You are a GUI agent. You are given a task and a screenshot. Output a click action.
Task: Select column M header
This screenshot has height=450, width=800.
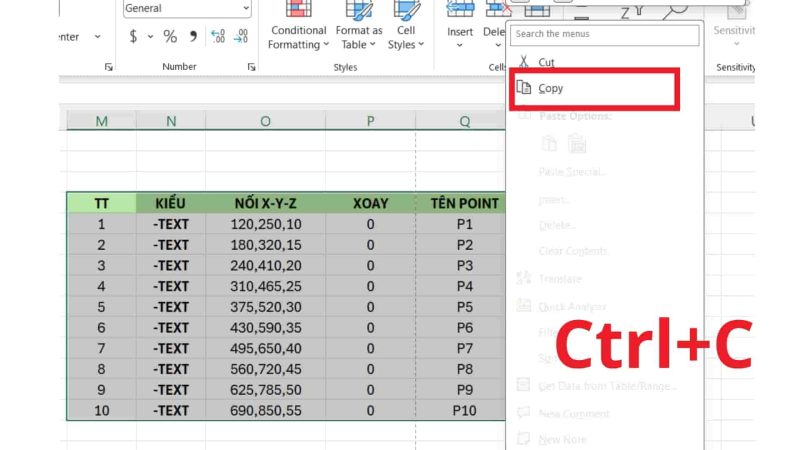[102, 121]
